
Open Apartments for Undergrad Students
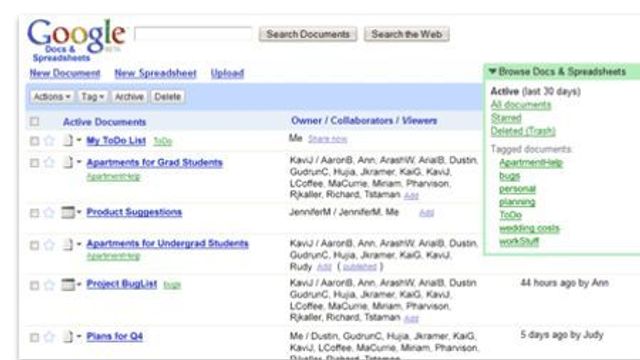pyautogui.click(x=167, y=244)
